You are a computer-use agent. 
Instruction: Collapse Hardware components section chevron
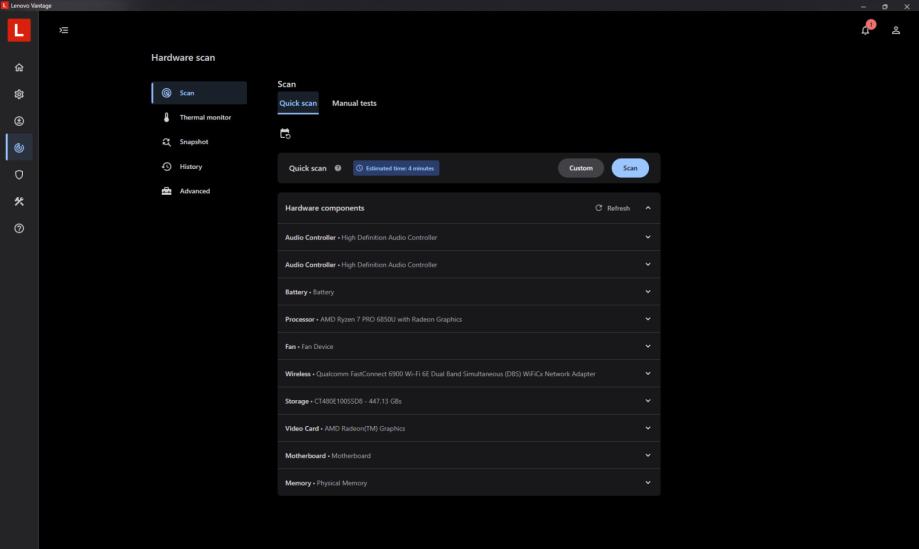(x=648, y=208)
